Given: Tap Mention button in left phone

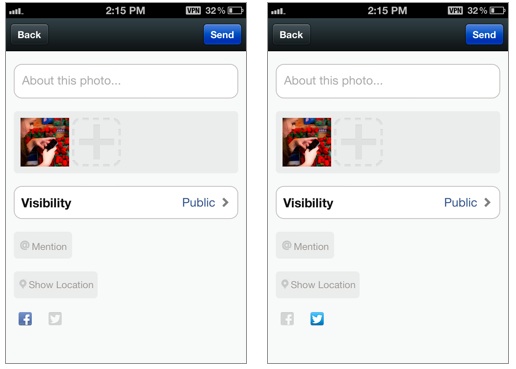Looking at the screenshot, I should coord(43,245).
